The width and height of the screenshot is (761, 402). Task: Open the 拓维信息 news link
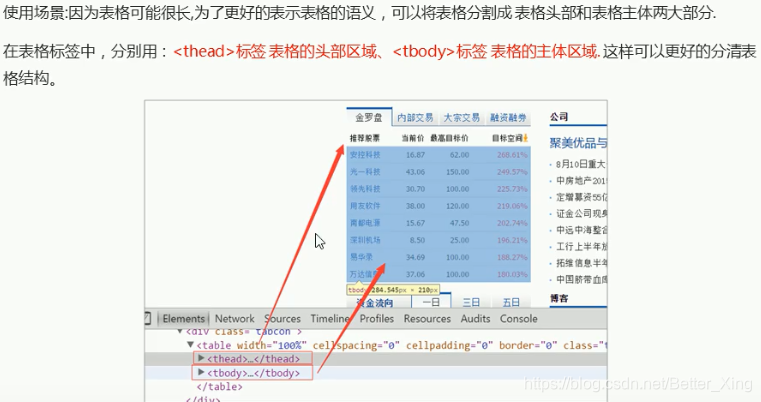[x=581, y=263]
